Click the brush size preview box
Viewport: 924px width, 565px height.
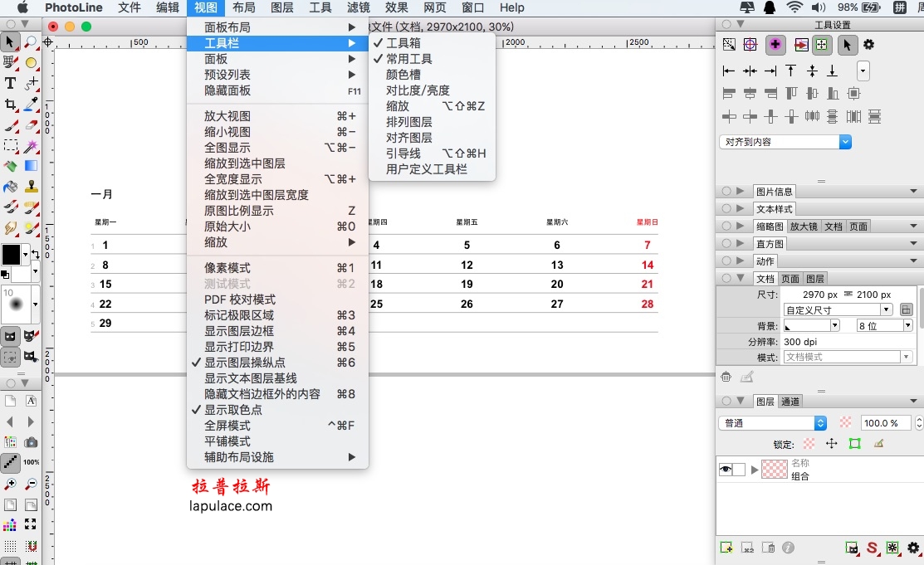[x=16, y=304]
